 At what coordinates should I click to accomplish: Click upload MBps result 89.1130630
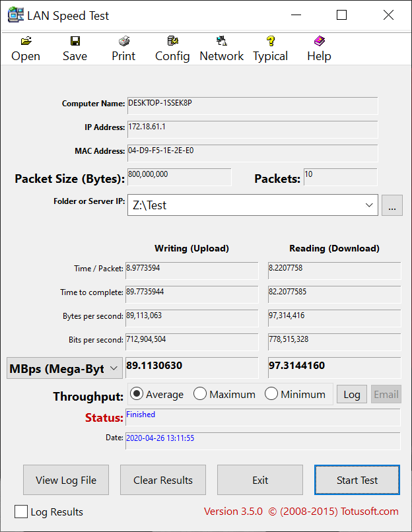coord(191,368)
